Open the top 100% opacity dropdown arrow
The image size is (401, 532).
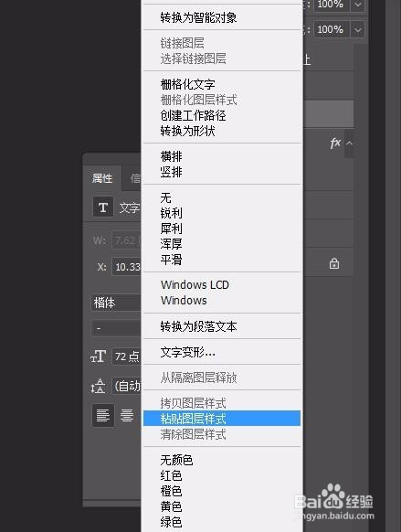pyautogui.click(x=358, y=5)
